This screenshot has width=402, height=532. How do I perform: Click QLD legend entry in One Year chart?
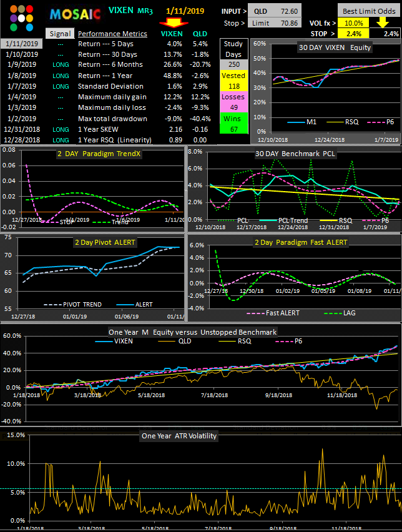tap(175, 341)
